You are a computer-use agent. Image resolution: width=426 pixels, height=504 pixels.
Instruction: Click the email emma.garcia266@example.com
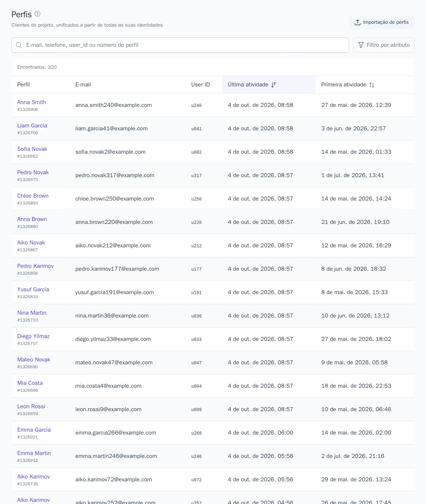(116, 433)
